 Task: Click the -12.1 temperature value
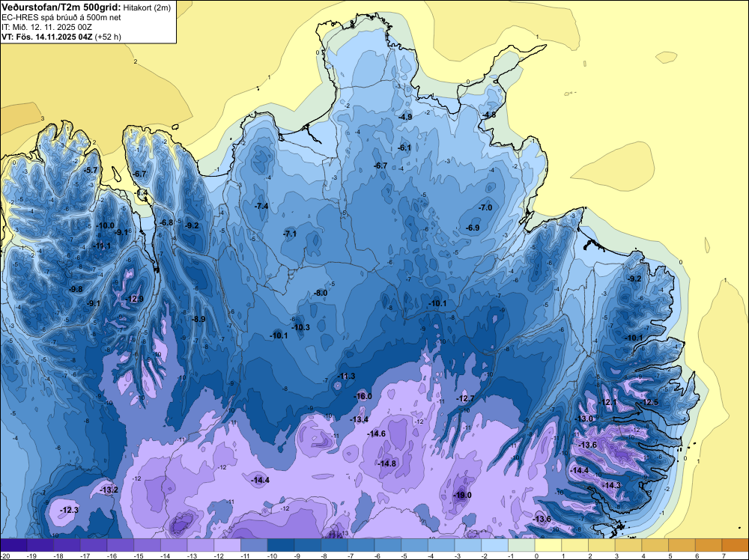tap(608, 402)
